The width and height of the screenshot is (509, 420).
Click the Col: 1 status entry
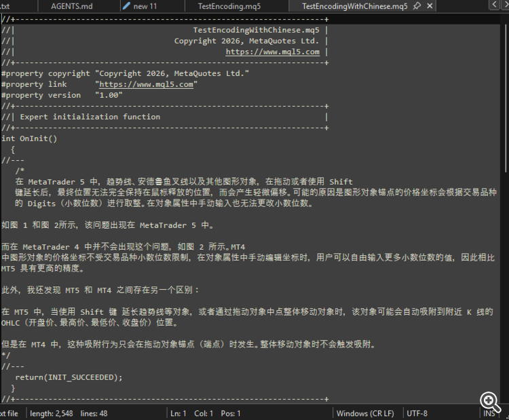click(x=204, y=413)
